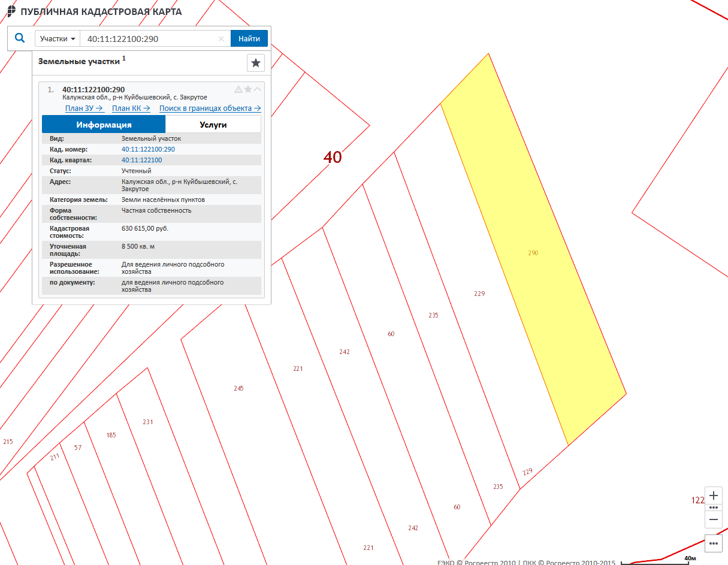Click the dots between the zoom buttons

coord(713,507)
